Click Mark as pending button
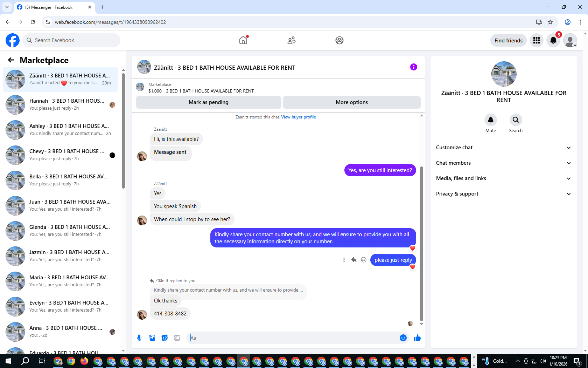This screenshot has height=368, width=588. pos(209,102)
